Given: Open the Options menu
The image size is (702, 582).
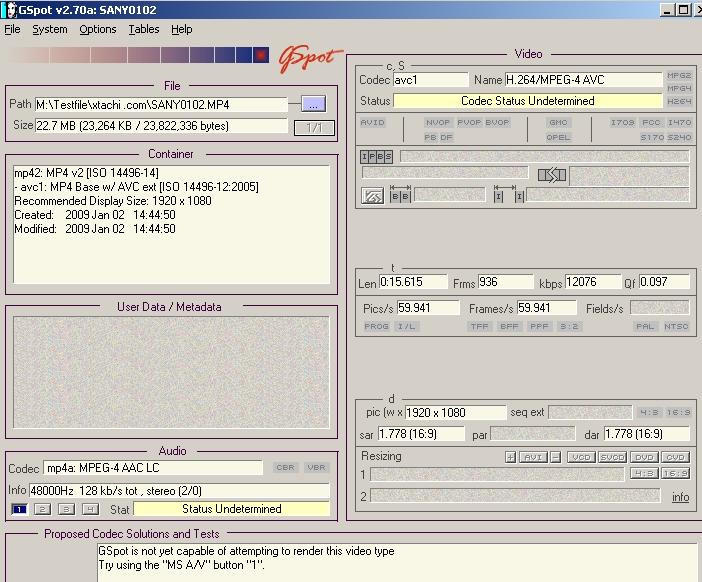Looking at the screenshot, I should (98, 30).
